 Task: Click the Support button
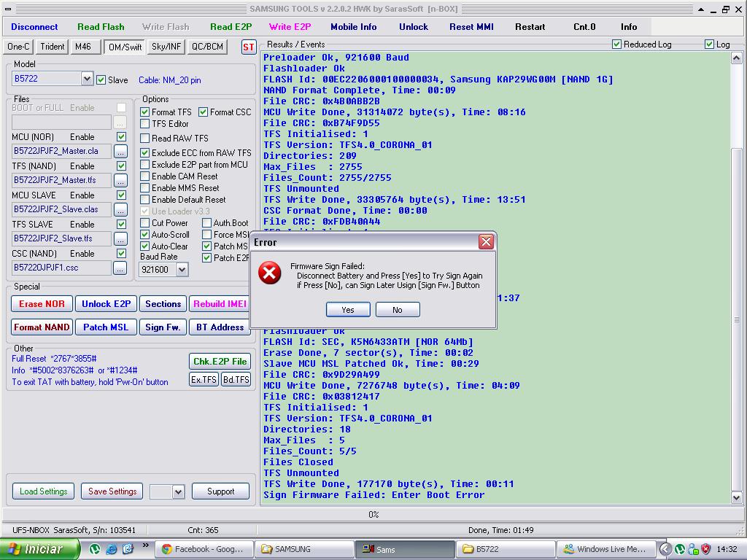click(x=220, y=491)
